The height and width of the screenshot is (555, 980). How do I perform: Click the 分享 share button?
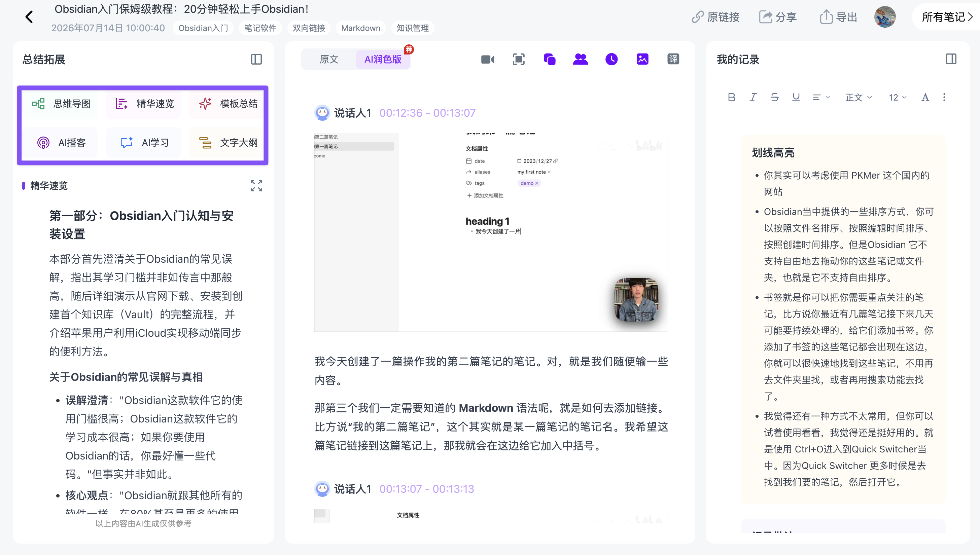tap(778, 17)
